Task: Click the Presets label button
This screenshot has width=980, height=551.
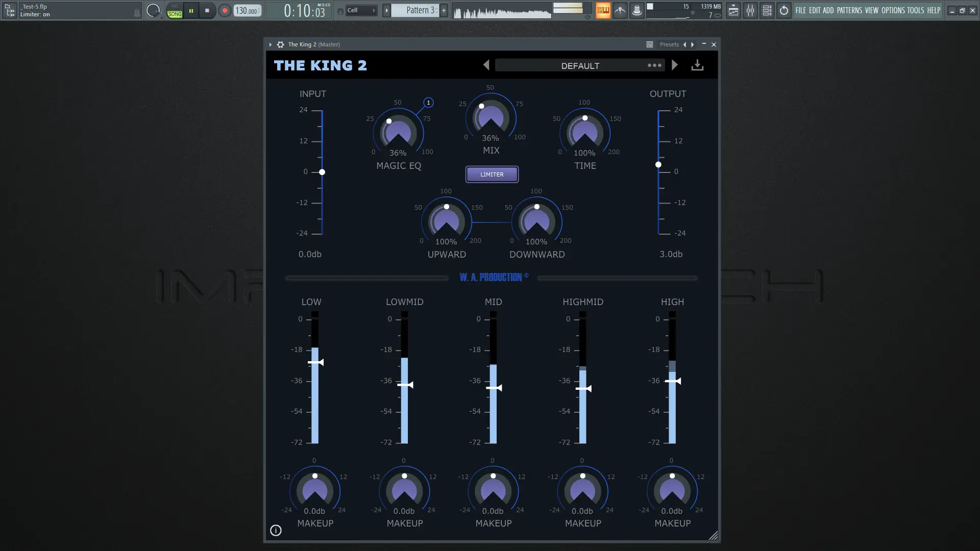Action: 669,44
